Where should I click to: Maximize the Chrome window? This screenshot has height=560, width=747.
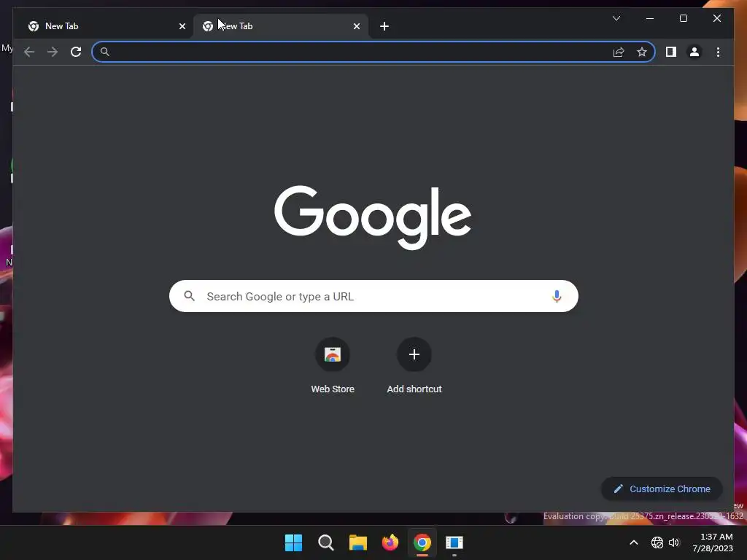[x=683, y=18]
